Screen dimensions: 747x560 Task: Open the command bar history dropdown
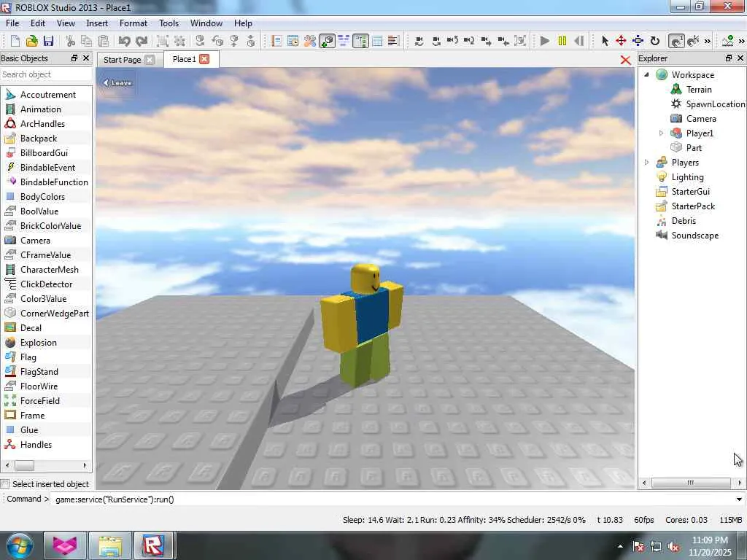pos(739,499)
